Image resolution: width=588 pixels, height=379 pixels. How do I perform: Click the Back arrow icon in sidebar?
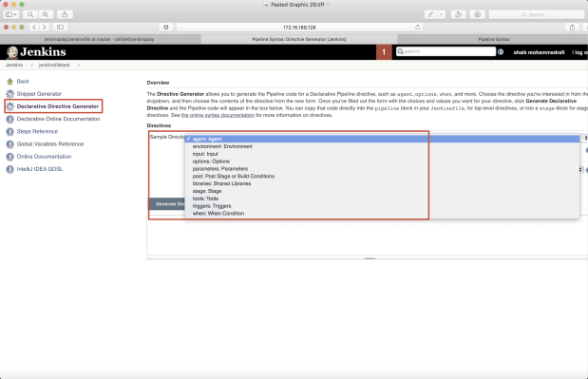(9, 82)
